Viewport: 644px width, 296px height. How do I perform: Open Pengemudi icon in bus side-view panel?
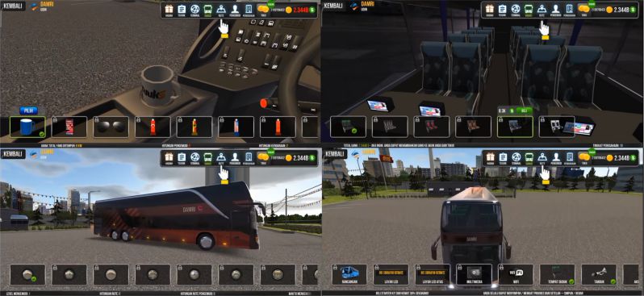click(x=235, y=157)
